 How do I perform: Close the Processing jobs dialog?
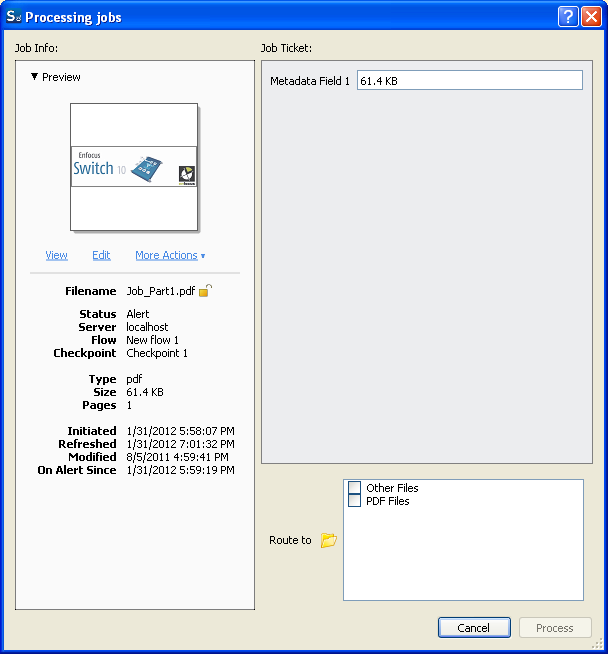pos(591,17)
